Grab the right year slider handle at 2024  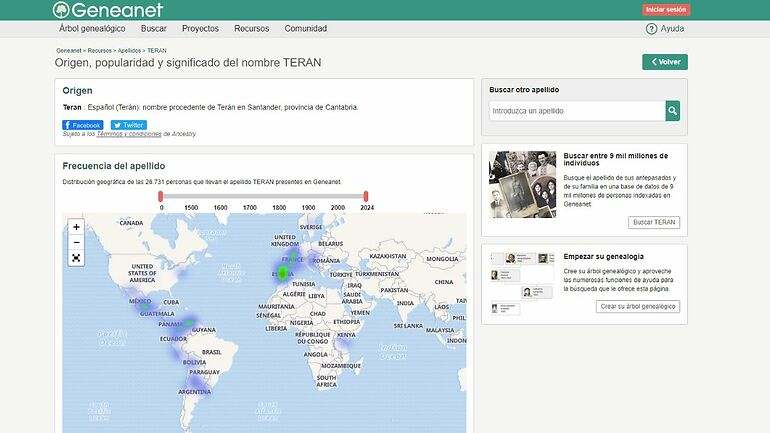point(366,196)
